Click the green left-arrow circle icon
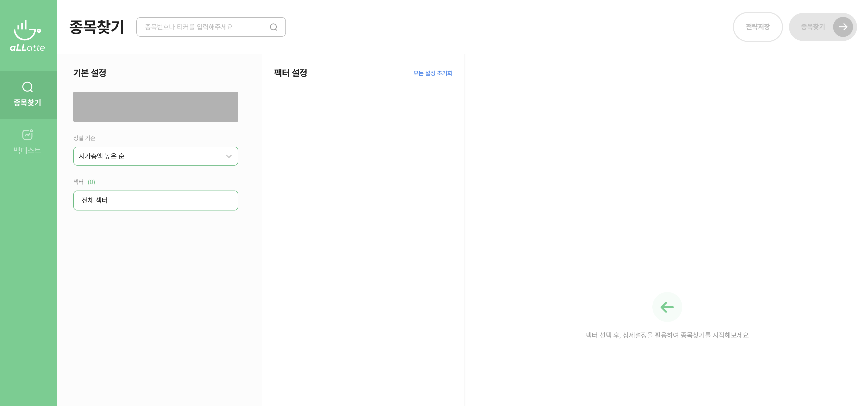The width and height of the screenshot is (868, 406). pos(667,307)
